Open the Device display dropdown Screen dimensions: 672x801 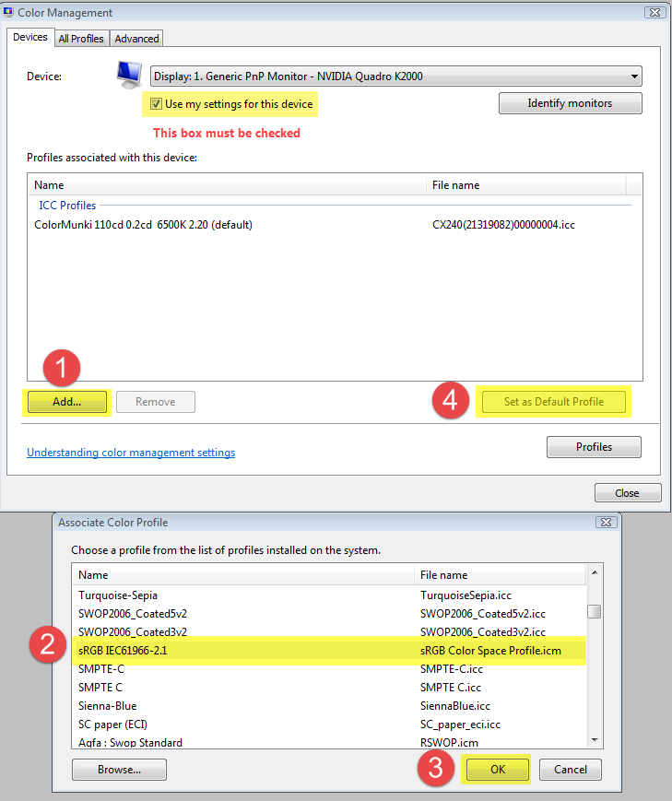396,77
